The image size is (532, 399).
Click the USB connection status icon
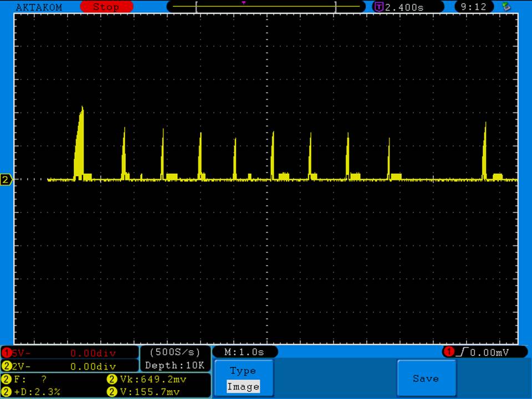tap(505, 7)
